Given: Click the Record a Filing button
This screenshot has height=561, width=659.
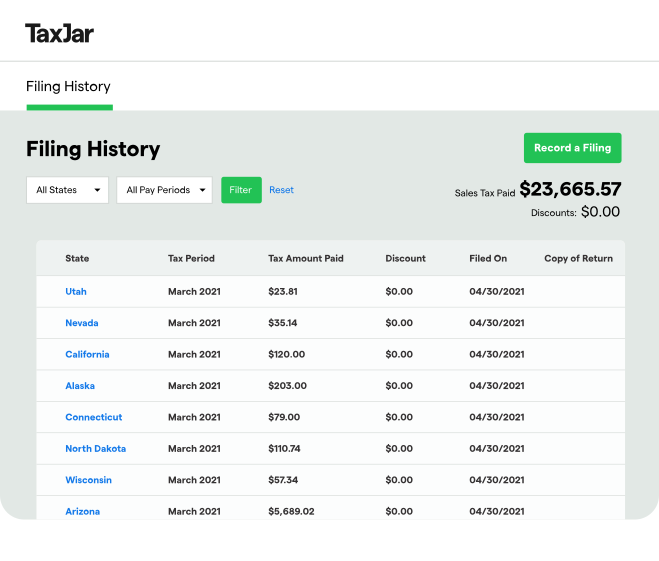Looking at the screenshot, I should click(x=572, y=148).
